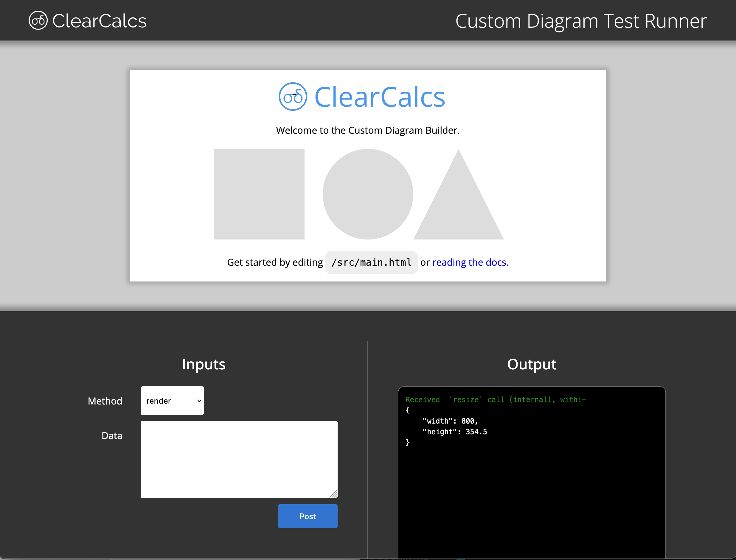Click the Output section heading
Screen dimensions: 736x560
pos(531,364)
